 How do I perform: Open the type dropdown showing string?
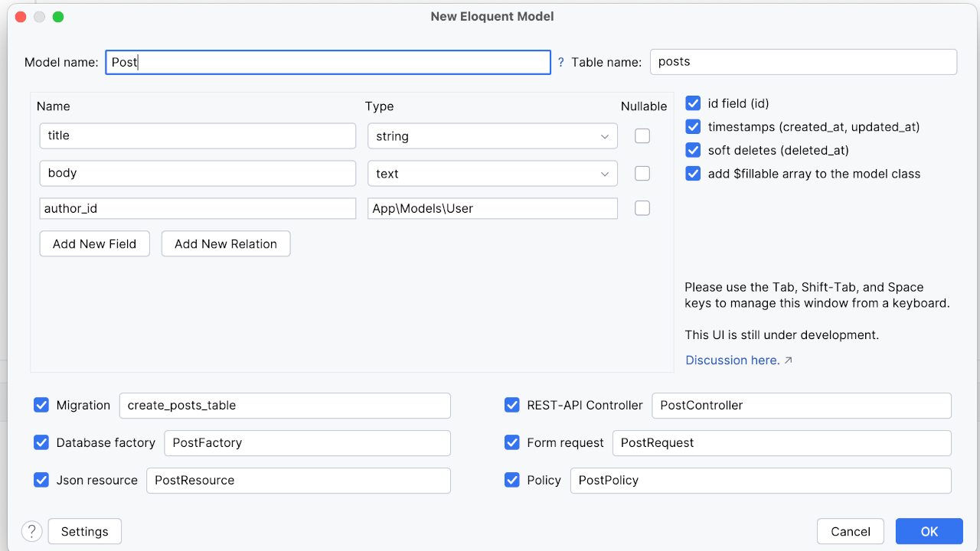tap(492, 136)
